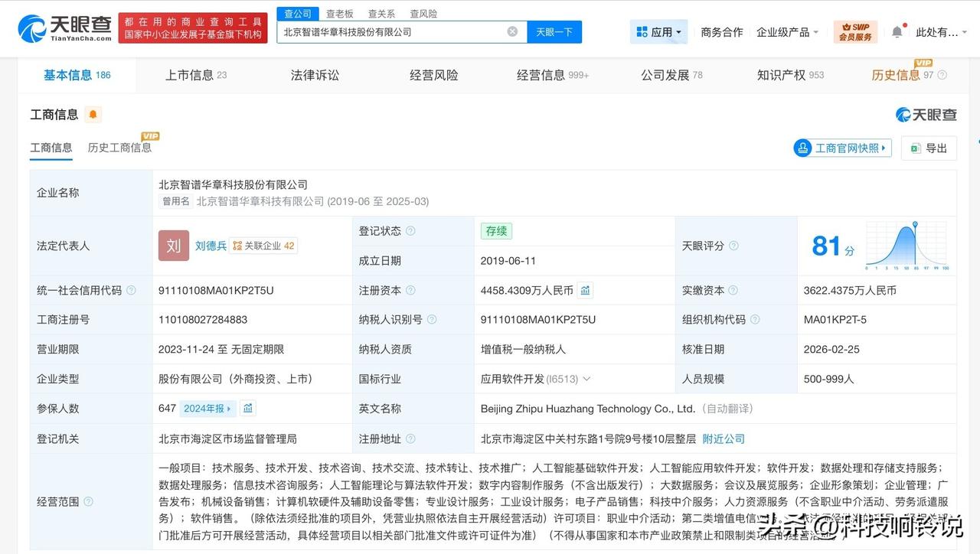Clear the search box using the X icon
Viewport: 980px width, 554px height.
pyautogui.click(x=512, y=31)
